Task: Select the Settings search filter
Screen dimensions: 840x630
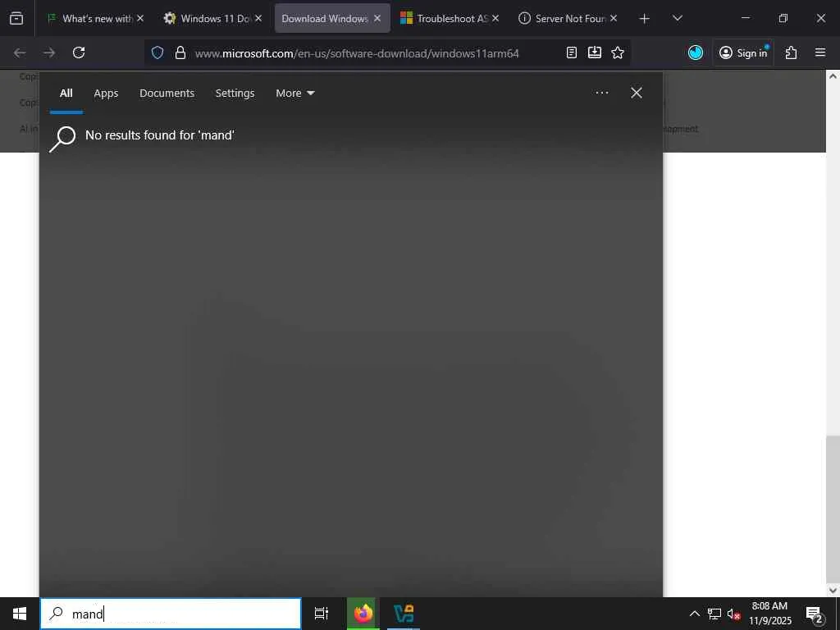Action: click(x=235, y=94)
